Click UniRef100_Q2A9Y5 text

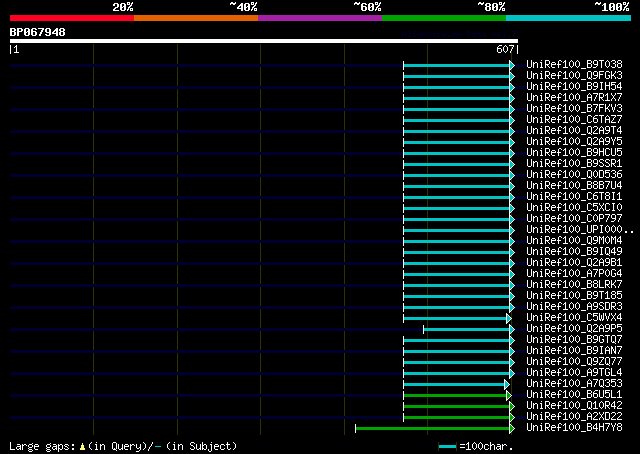coord(574,142)
